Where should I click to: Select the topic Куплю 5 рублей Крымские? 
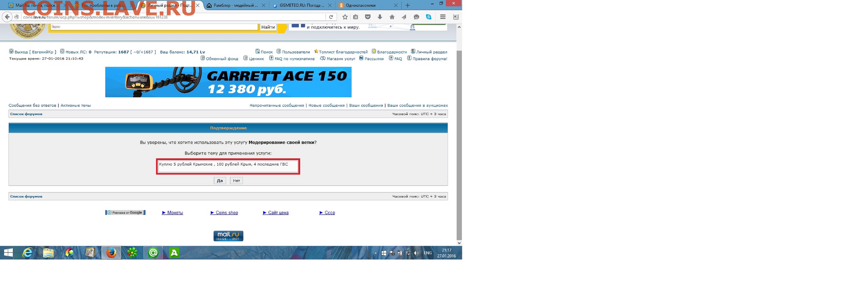tap(223, 164)
